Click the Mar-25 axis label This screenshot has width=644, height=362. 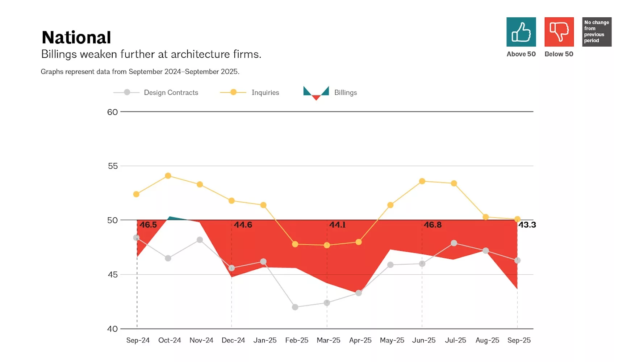(x=329, y=340)
